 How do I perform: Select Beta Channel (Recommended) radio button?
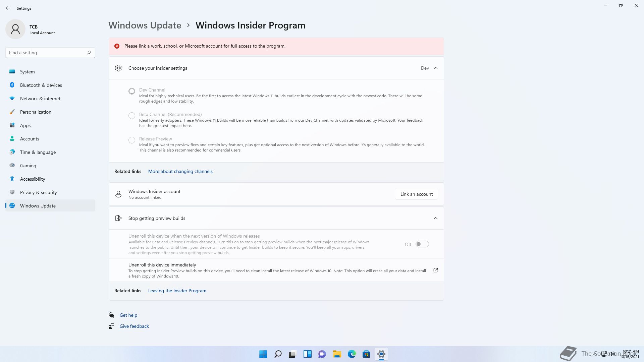(132, 116)
